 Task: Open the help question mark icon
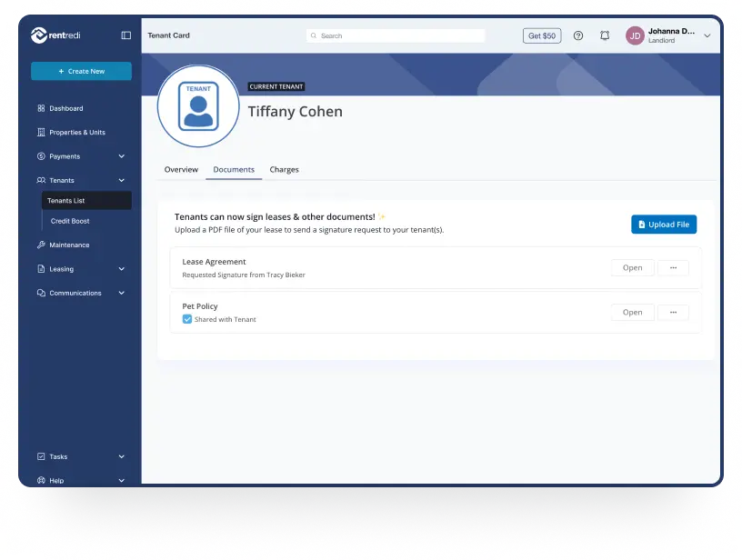click(x=578, y=35)
